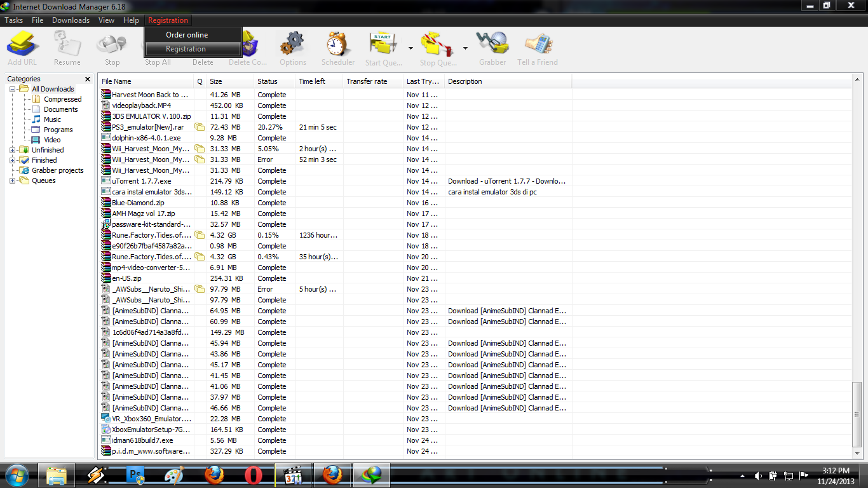Viewport: 868px width, 488px height.
Task: Select the Compressed category icon
Action: tap(36, 99)
